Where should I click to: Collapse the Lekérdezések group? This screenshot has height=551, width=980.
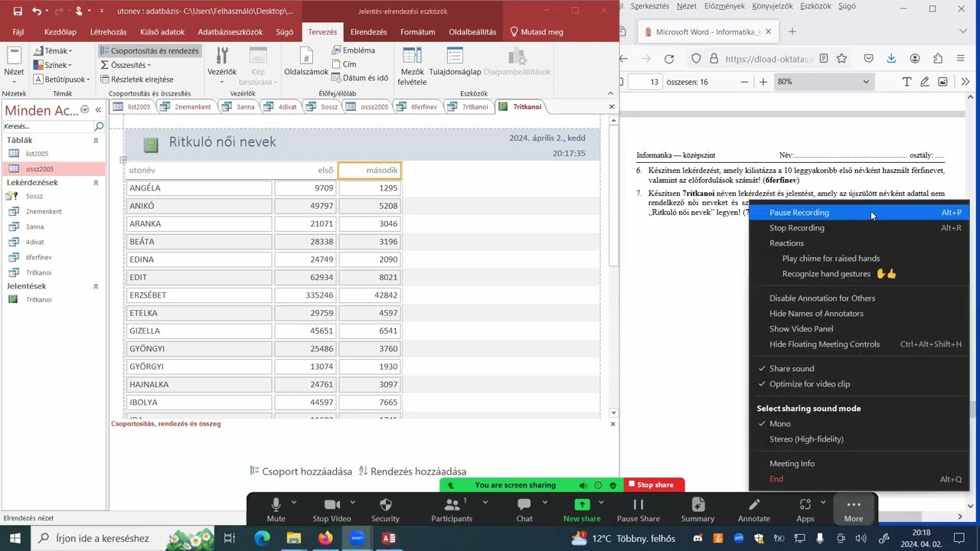96,183
